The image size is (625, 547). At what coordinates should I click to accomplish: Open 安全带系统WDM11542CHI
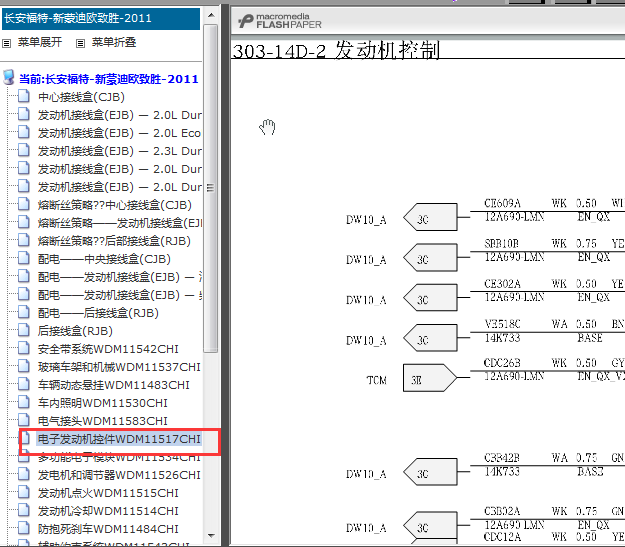coord(108,349)
